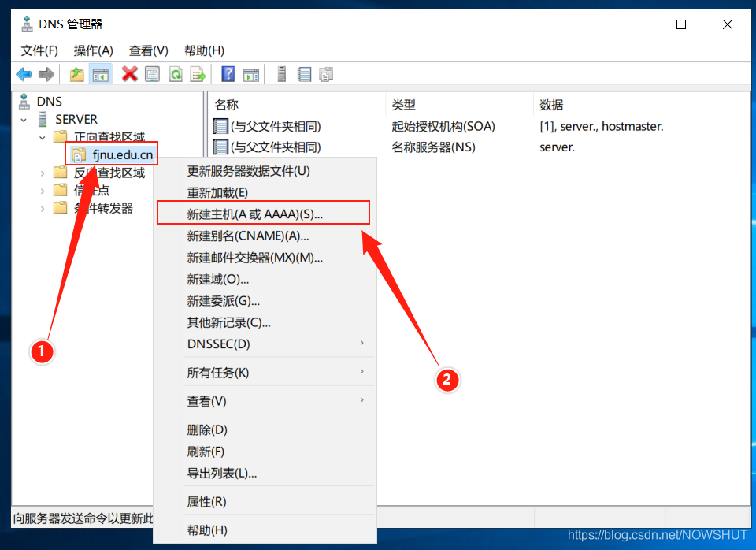Image resolution: width=756 pixels, height=550 pixels.
Task: Choose 新建委派(G)... menu entry
Action: coord(265,300)
